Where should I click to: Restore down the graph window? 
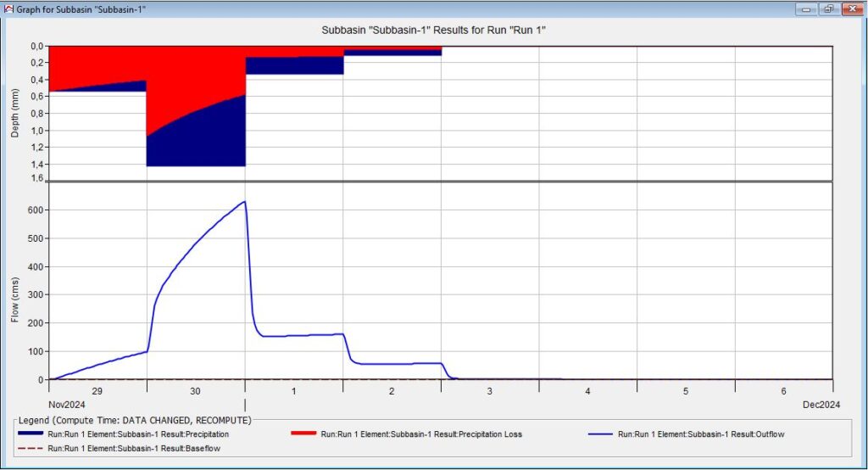tap(827, 8)
